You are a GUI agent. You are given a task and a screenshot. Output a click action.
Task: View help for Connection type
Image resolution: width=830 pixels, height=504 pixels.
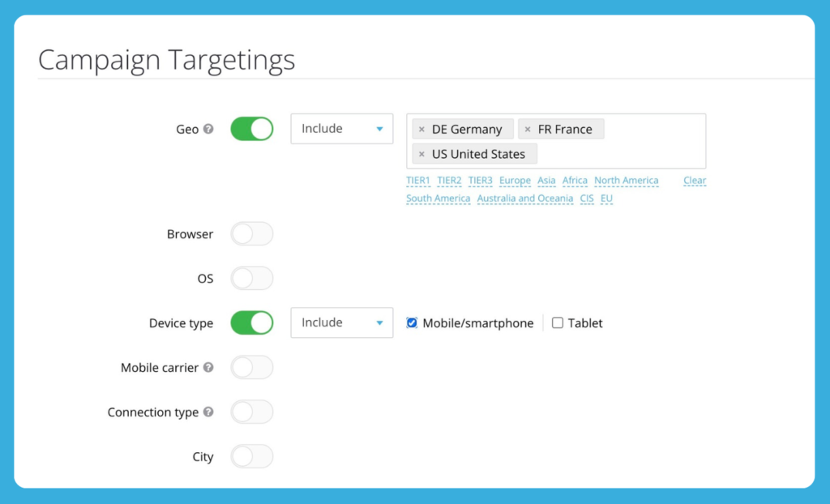pos(209,412)
